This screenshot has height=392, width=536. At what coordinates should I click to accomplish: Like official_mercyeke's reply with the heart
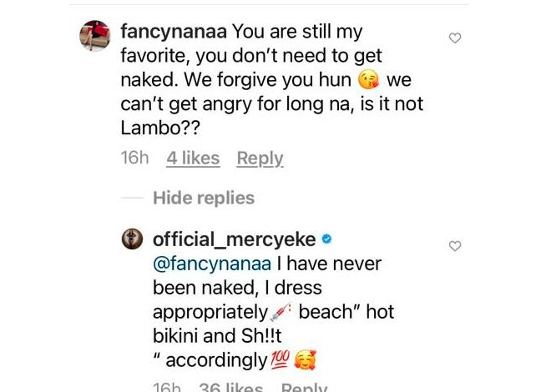(455, 246)
